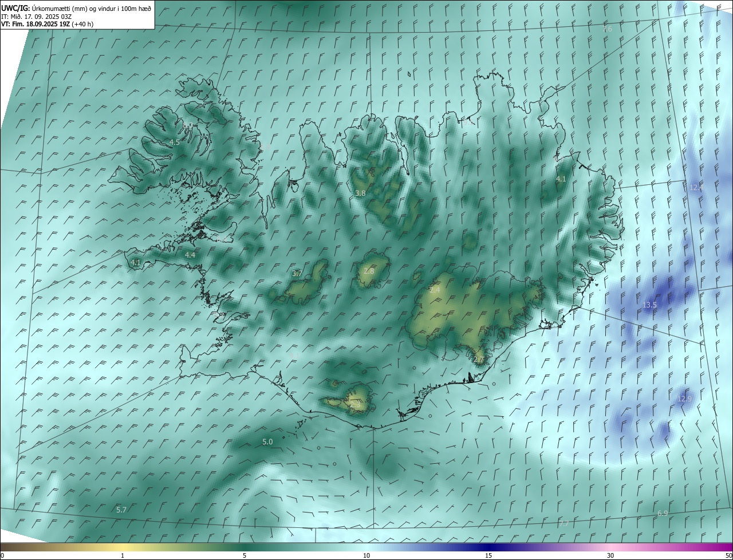Screen dimensions: 733x560
Task: Click the 5.7 value in the southwest sea
Action: [x=121, y=510]
